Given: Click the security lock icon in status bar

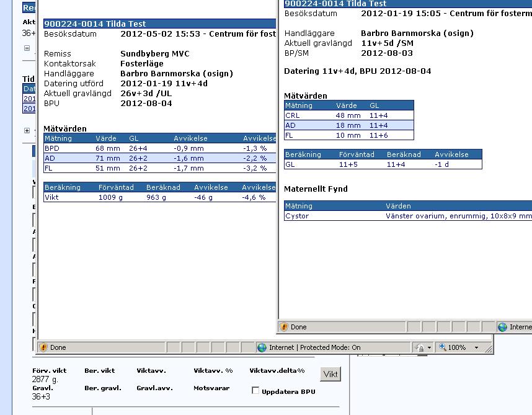Looking at the screenshot, I should click(420, 347).
